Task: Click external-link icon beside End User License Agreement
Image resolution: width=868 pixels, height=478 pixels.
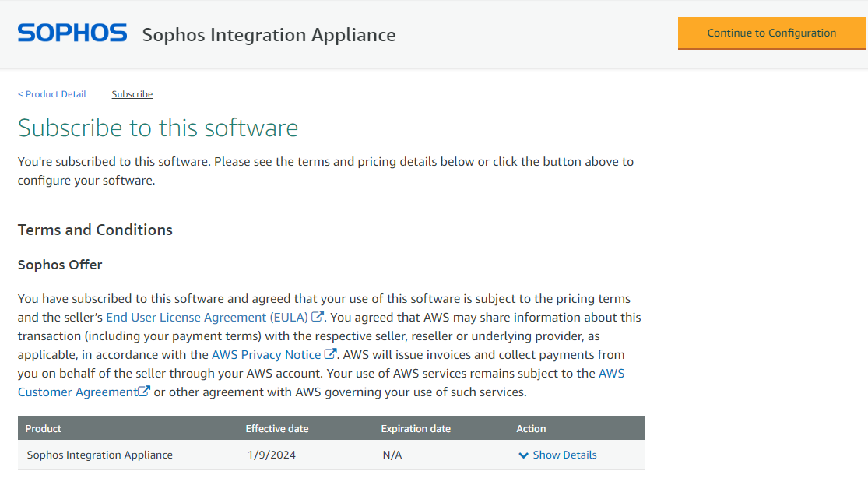Action: [x=318, y=317]
